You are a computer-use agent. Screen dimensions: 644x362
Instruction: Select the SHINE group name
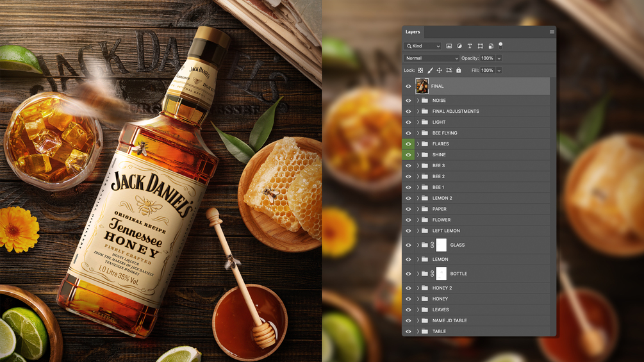439,155
